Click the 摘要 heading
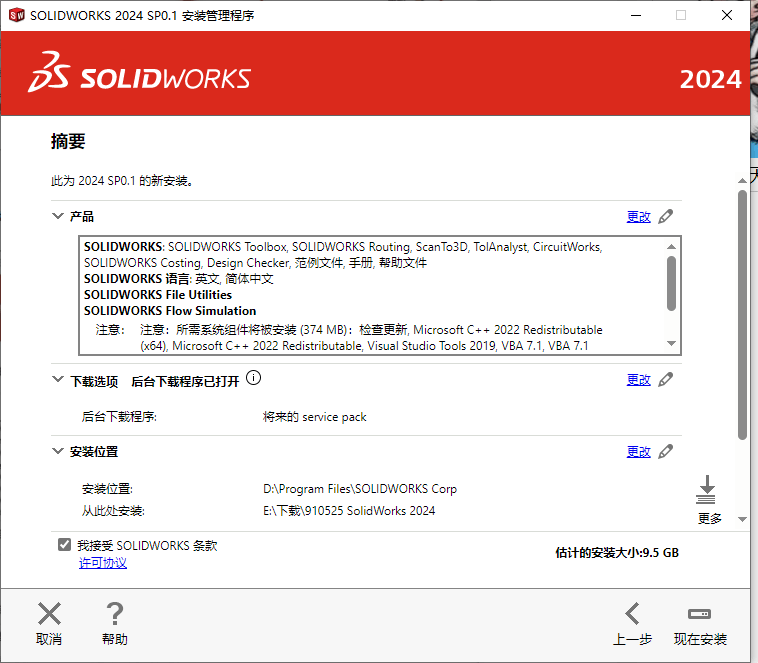 tap(68, 141)
